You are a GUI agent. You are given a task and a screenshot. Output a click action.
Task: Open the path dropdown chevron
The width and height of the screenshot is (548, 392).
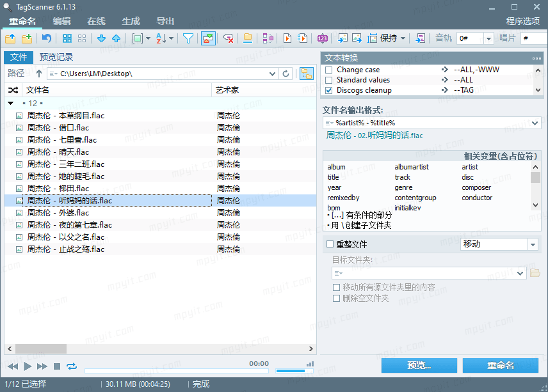272,74
